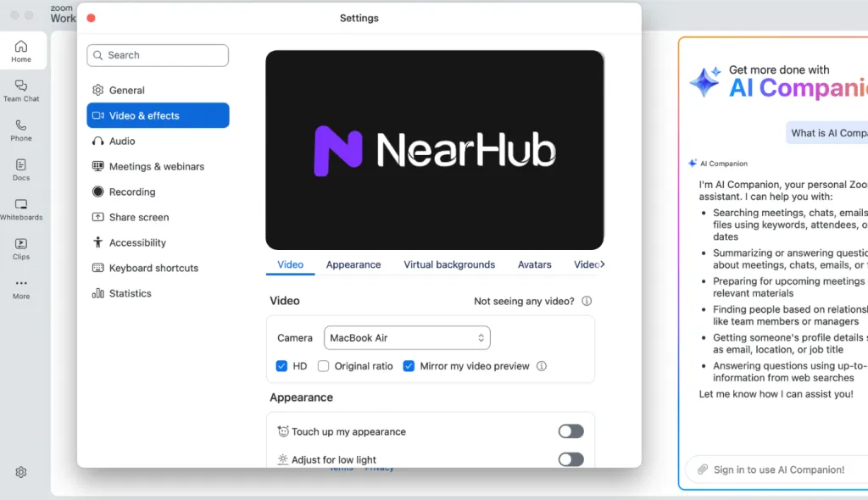Open Phone in the Zoom sidebar
868x500 pixels.
point(21,131)
